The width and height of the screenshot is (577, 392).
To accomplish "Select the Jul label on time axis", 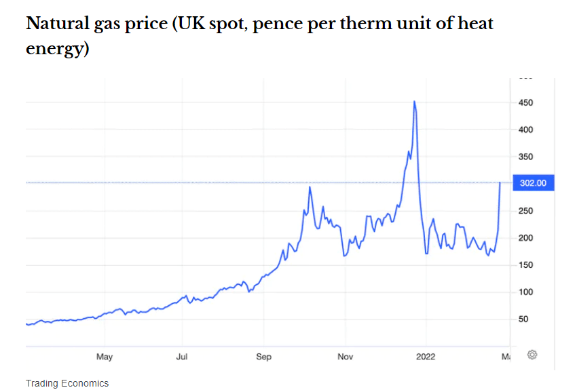I will [182, 356].
